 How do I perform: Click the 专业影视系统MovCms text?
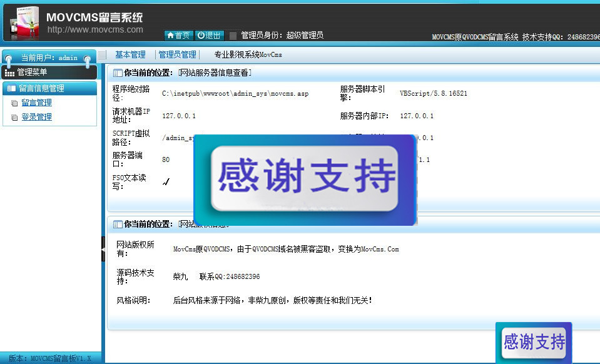click(248, 54)
